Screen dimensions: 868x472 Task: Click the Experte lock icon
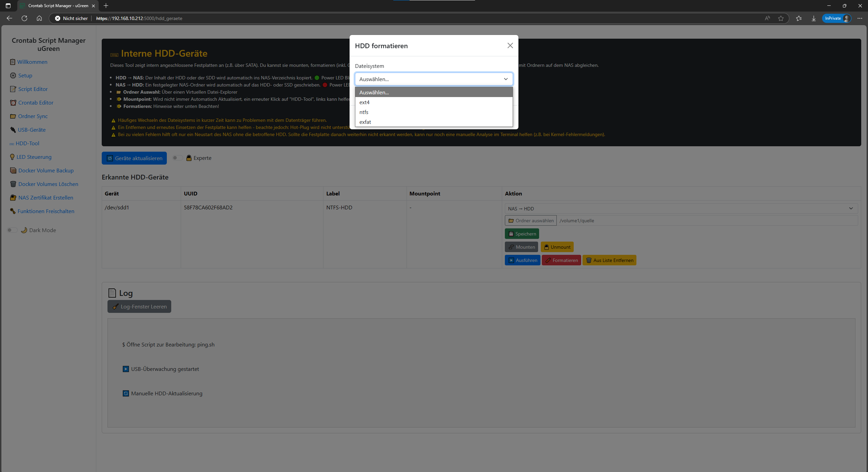click(x=189, y=158)
